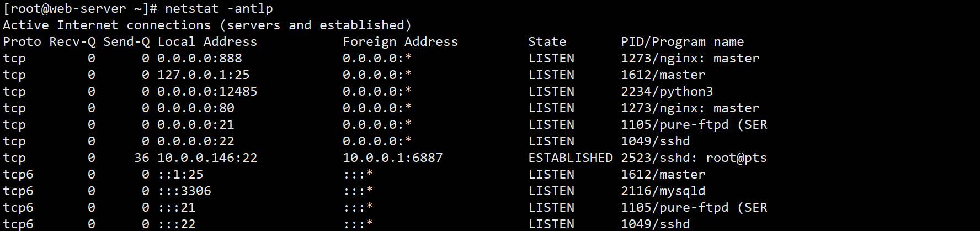Click foreign address 10.0.0.1:6887
980x231 pixels.
pyautogui.click(x=392, y=158)
